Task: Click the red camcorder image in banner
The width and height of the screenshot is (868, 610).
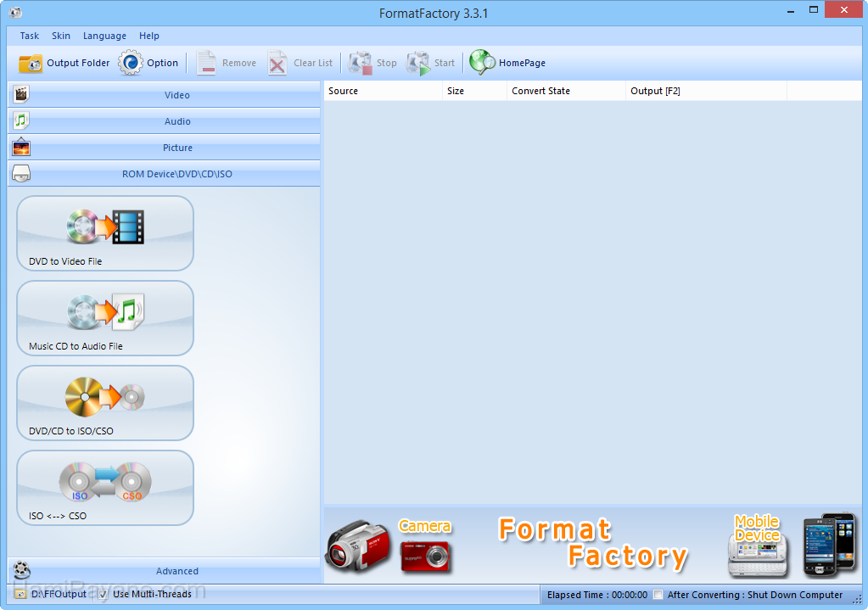Action: [x=357, y=546]
